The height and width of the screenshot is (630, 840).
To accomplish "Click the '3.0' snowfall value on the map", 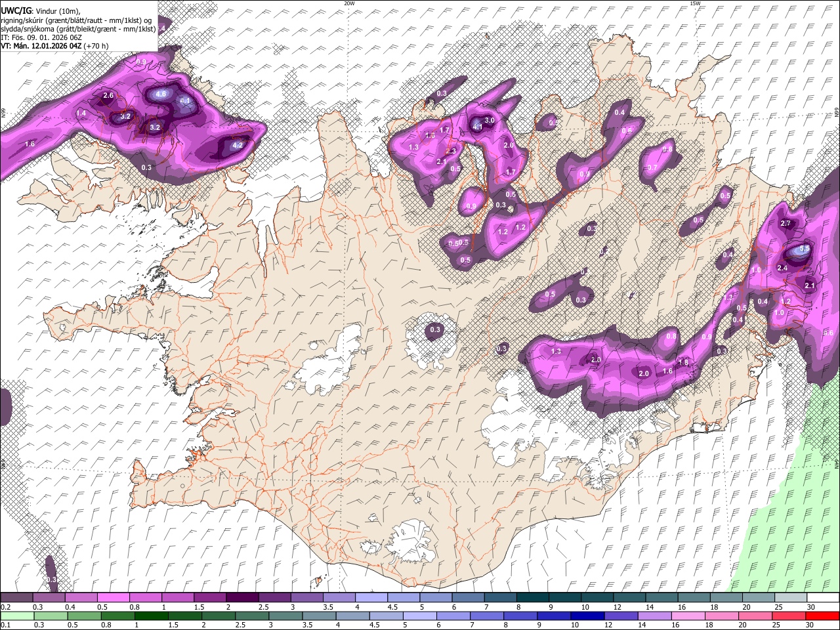I will (490, 121).
